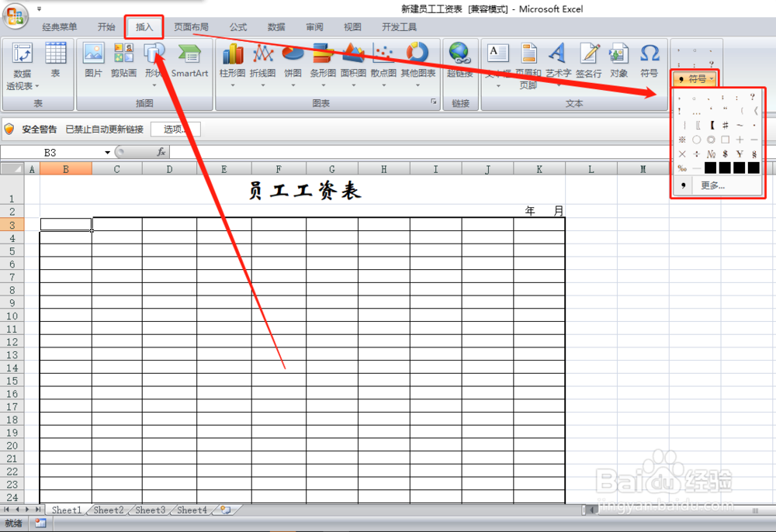The height and width of the screenshot is (532, 776).
Task: Click the Select All corner button
Action: pos(12,169)
